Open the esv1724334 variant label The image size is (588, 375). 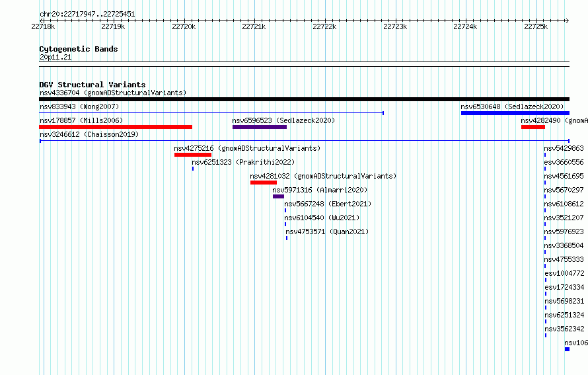(564, 287)
